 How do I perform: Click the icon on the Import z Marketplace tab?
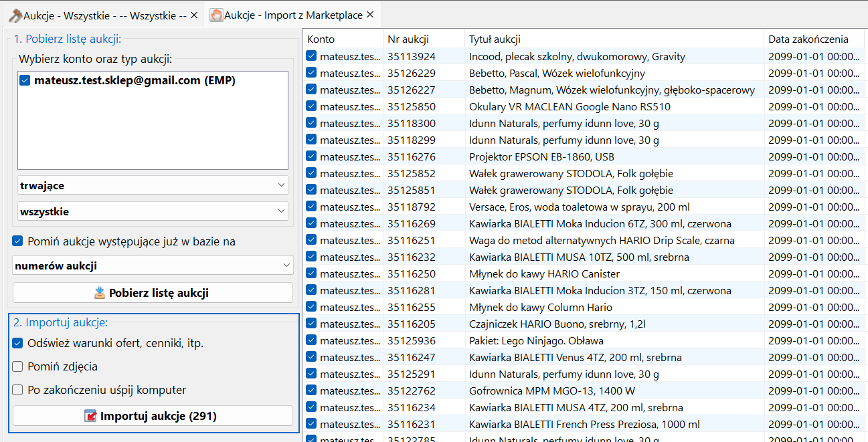[x=217, y=15]
